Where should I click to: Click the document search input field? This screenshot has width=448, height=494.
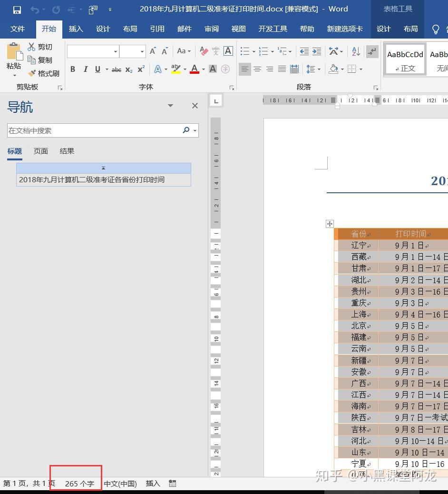[95, 130]
